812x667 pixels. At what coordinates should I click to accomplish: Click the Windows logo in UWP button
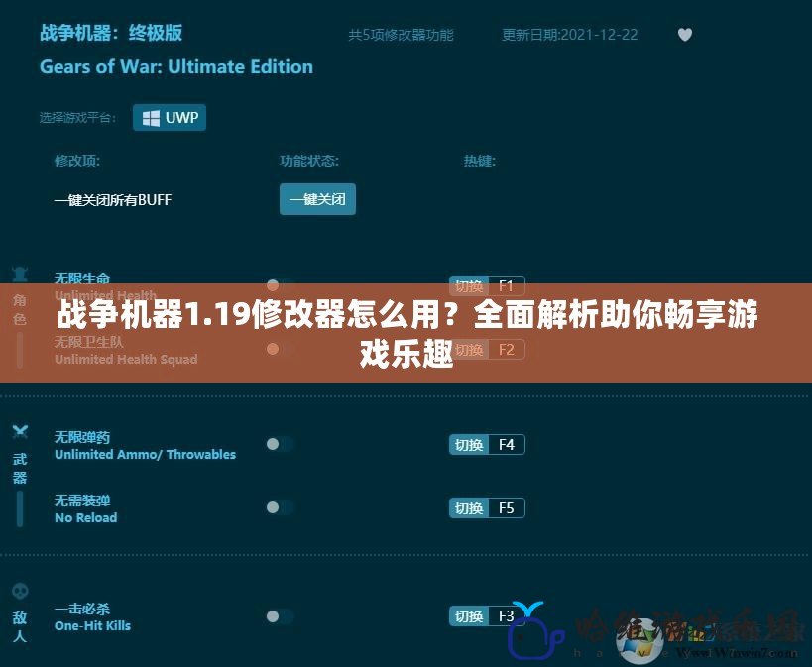pyautogui.click(x=151, y=118)
